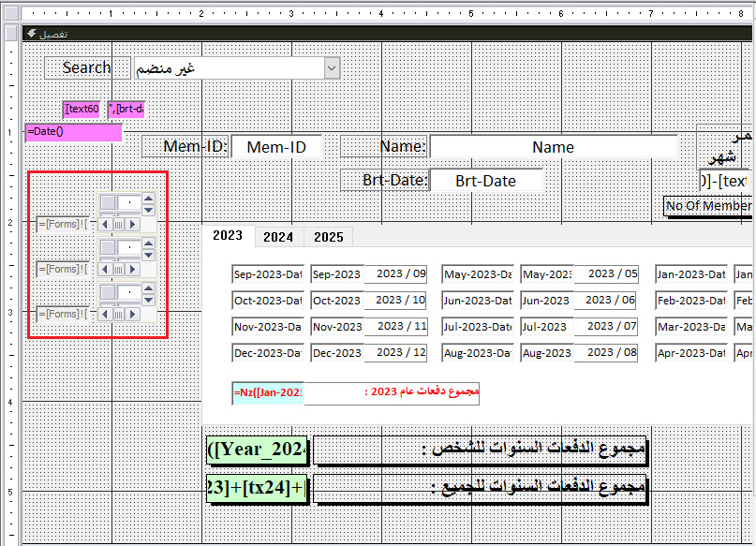This screenshot has width=756, height=546.
Task: Select the Name text box field
Action: coord(553,147)
